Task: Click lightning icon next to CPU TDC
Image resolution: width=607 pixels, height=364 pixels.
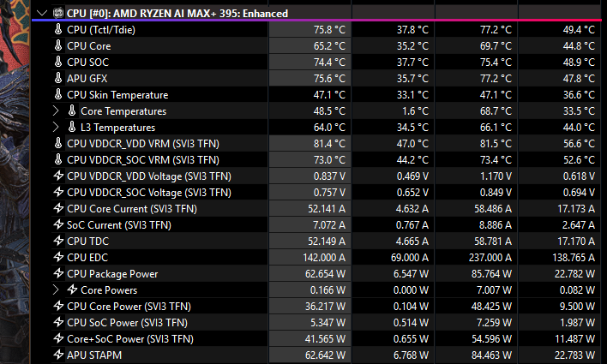Action: (58, 242)
